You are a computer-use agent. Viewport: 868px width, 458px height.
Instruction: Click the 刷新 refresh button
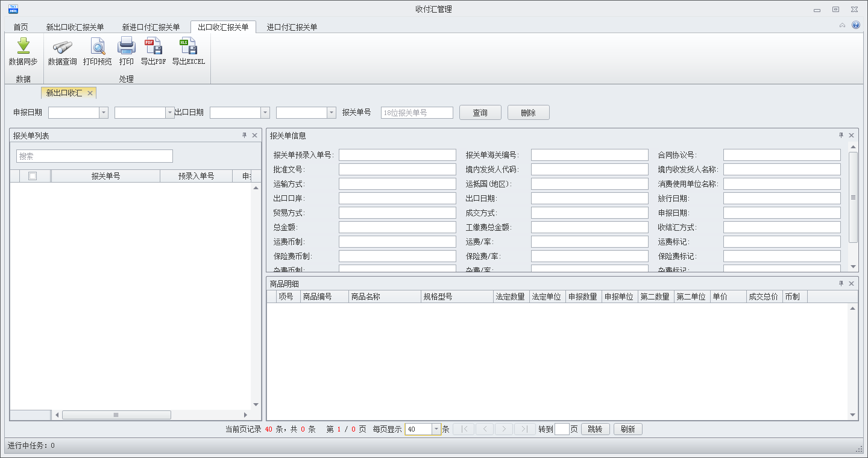point(628,429)
